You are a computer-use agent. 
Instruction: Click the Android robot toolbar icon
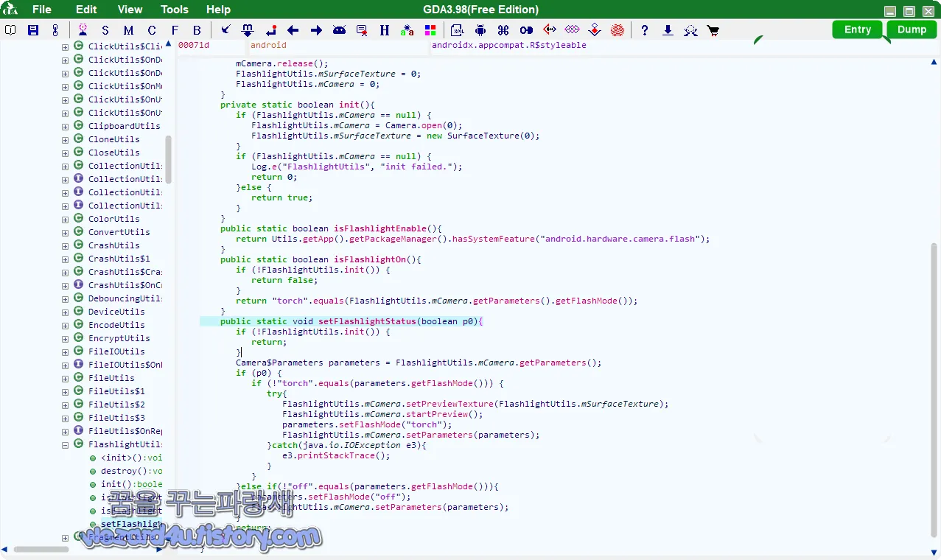click(x=480, y=30)
